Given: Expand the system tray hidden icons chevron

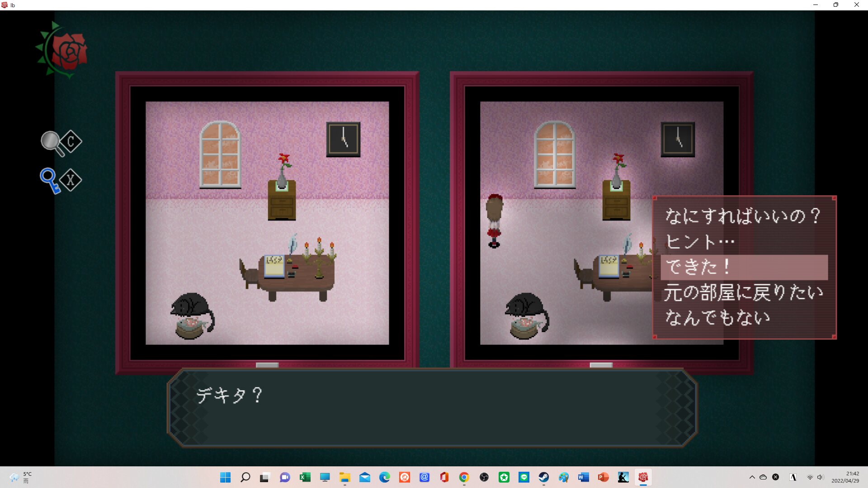Looking at the screenshot, I should click(752, 477).
